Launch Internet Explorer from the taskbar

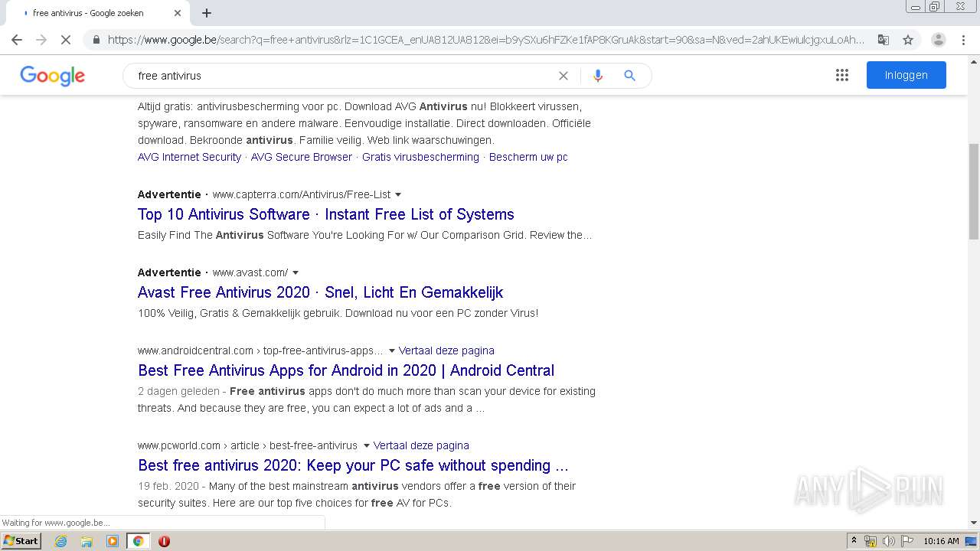(x=60, y=541)
